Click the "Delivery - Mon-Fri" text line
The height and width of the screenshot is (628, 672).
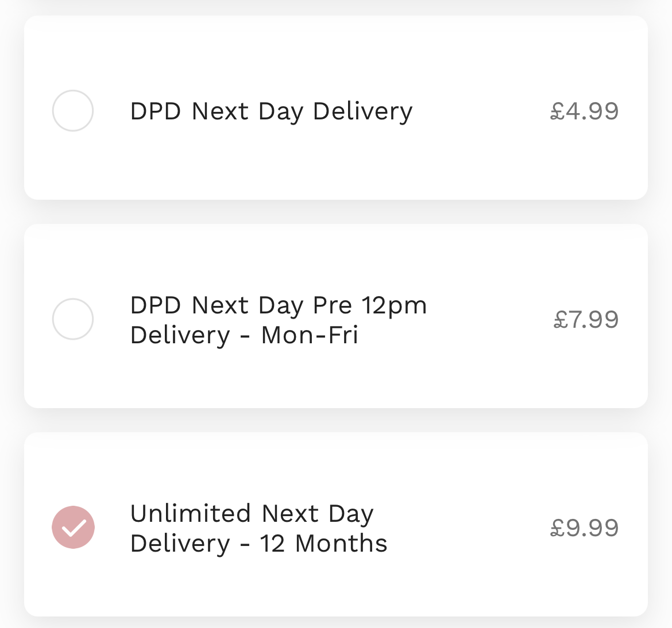click(x=244, y=335)
